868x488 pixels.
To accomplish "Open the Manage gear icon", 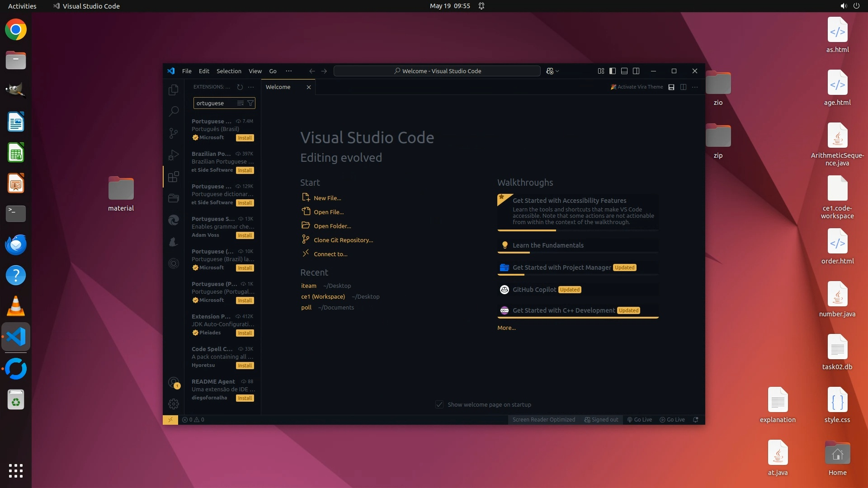I will (174, 404).
